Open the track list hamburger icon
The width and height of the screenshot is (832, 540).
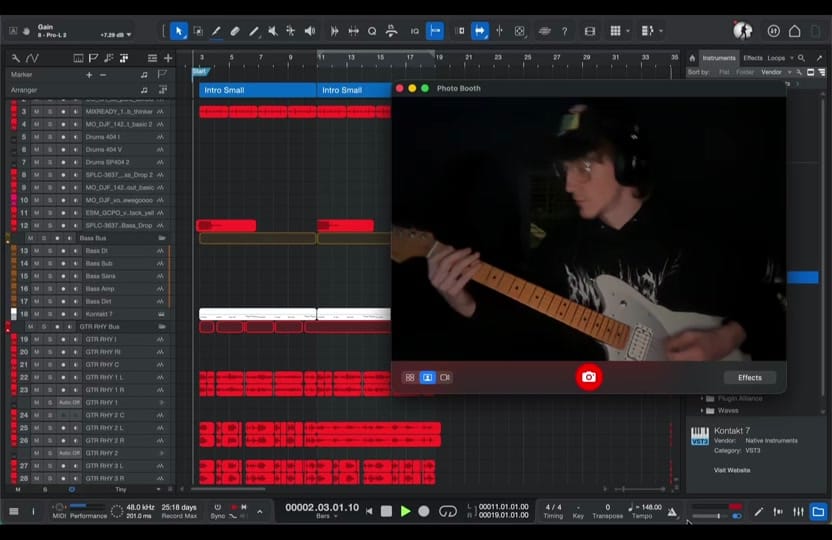152,58
